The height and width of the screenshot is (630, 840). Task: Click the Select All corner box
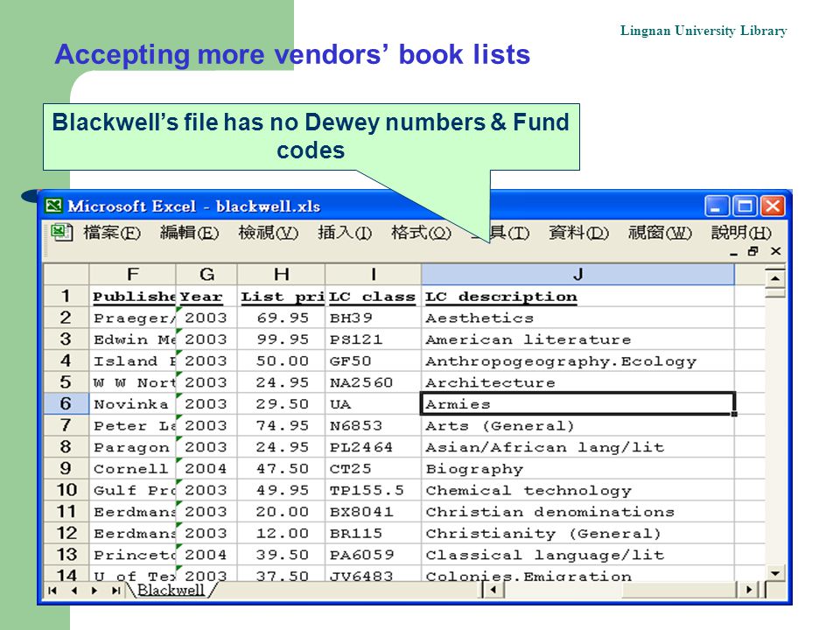coord(66,274)
